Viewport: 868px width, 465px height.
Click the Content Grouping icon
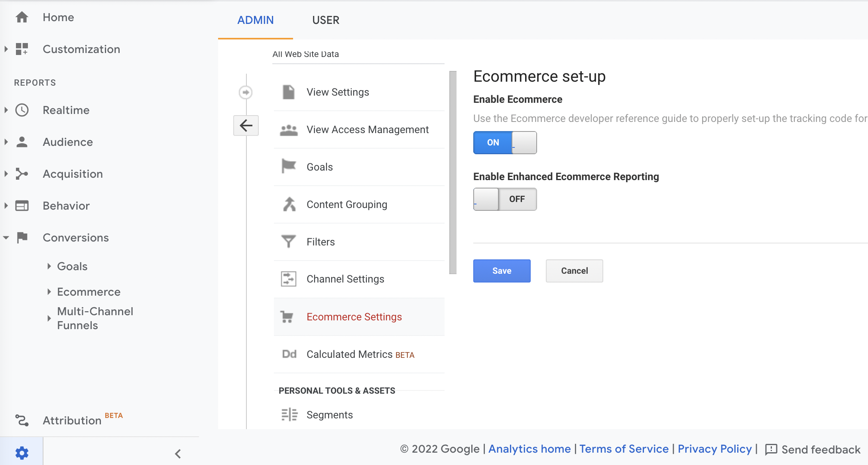(289, 204)
